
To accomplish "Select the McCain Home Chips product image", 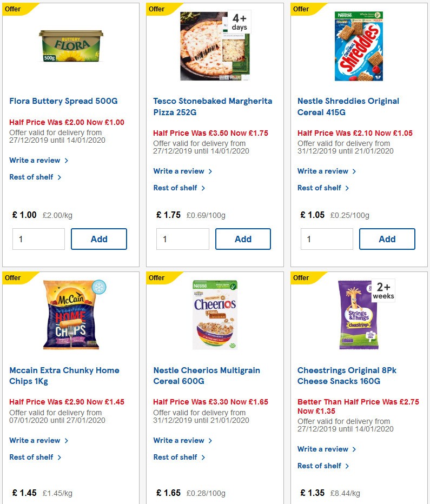I will tap(71, 315).
